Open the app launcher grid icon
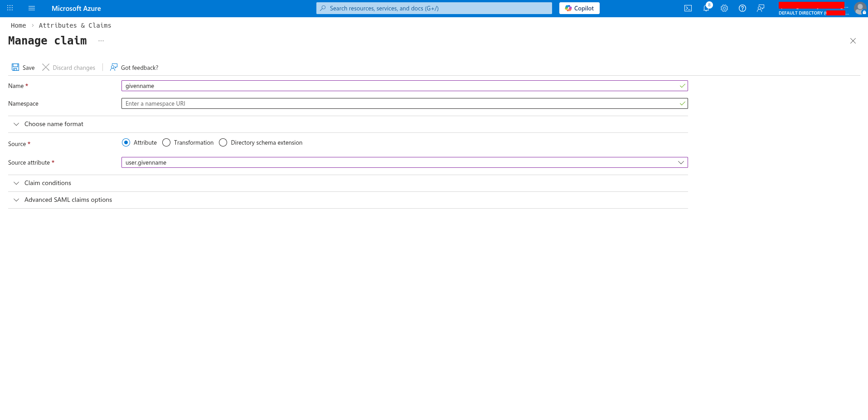Viewport: 868px width, 420px height. tap(10, 8)
